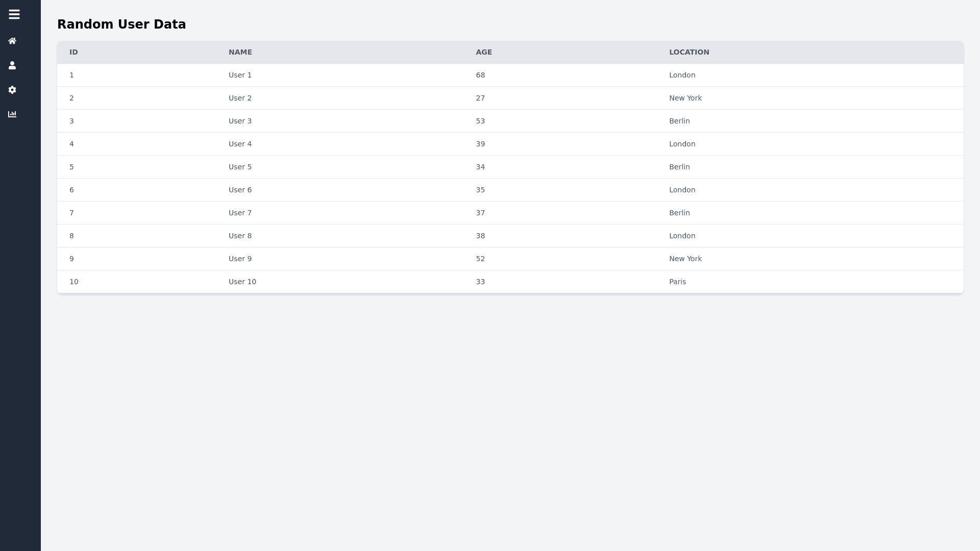Click age 35 in User 6 row
The image size is (980, 551).
pos(480,190)
